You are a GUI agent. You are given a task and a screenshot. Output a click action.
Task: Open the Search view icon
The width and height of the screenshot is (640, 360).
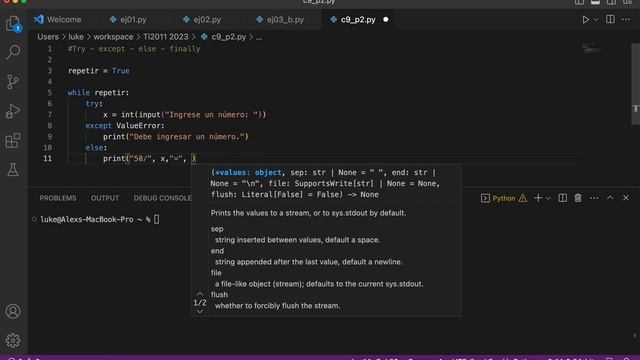[13, 52]
